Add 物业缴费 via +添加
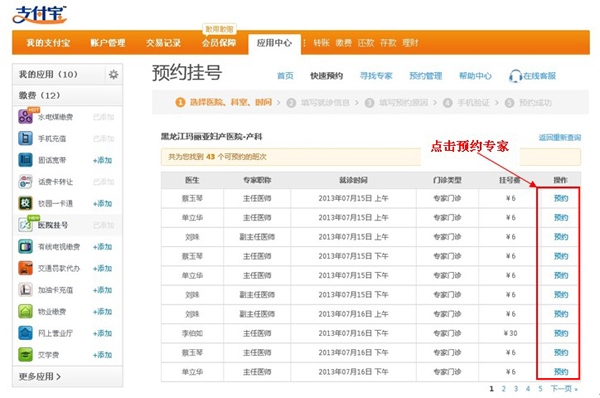600x398 pixels. [103, 312]
